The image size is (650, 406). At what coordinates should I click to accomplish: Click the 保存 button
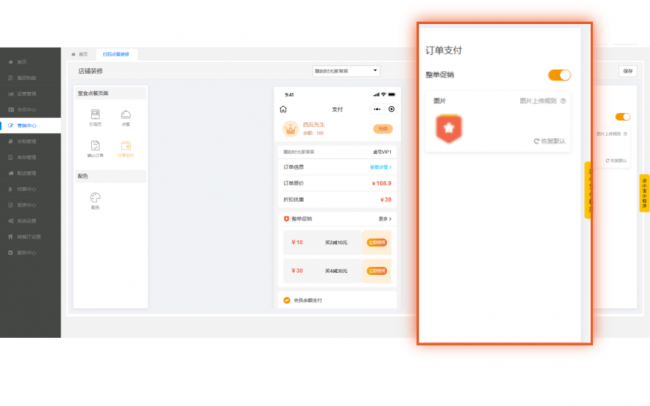(x=628, y=71)
